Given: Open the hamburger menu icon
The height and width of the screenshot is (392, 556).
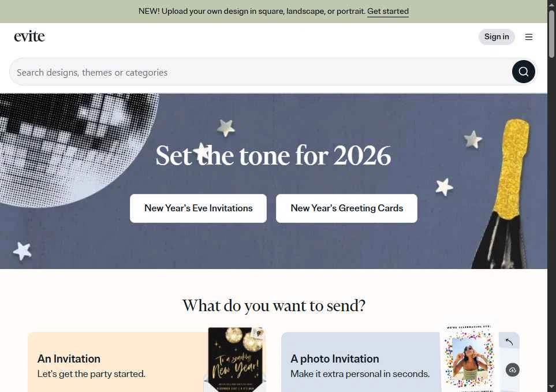Looking at the screenshot, I should pos(529,37).
